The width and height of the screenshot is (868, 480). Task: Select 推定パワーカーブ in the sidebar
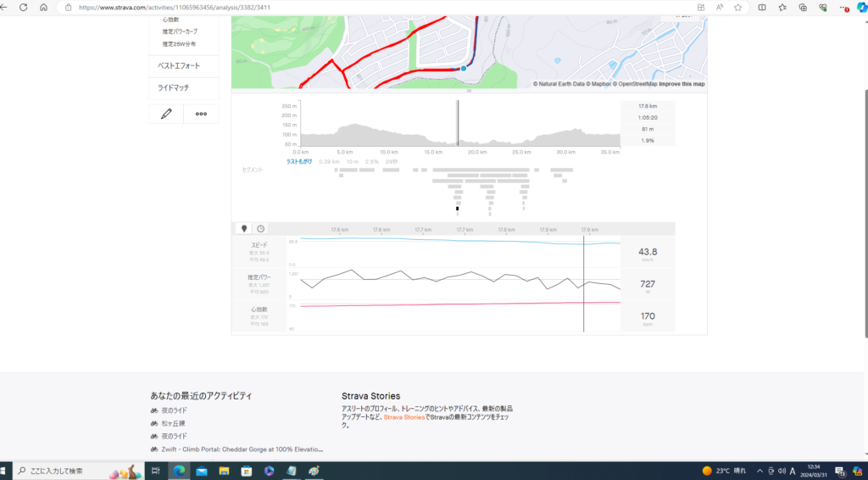[181, 31]
